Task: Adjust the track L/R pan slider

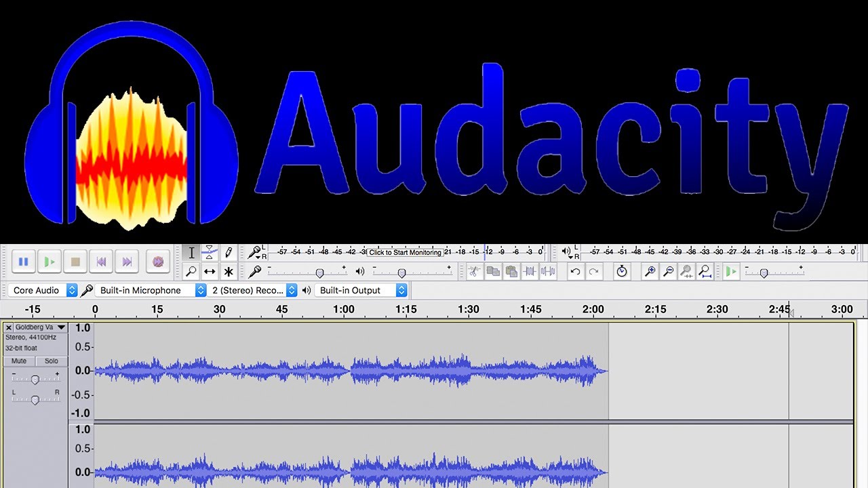Action: 35,400
